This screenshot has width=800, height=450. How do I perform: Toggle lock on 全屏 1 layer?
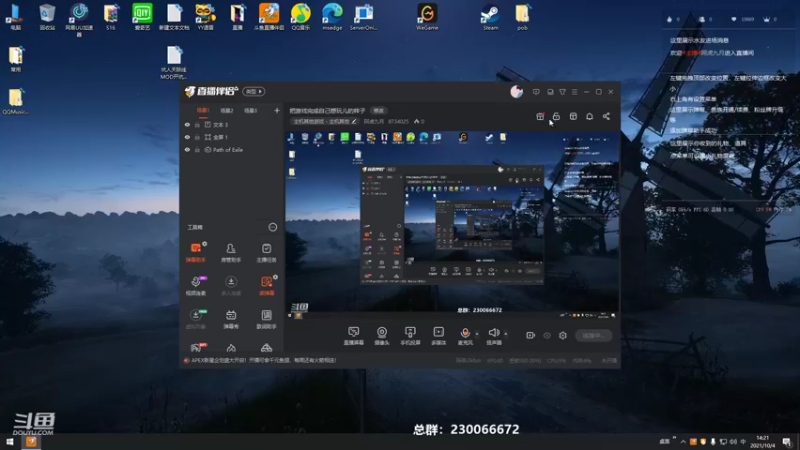197,137
